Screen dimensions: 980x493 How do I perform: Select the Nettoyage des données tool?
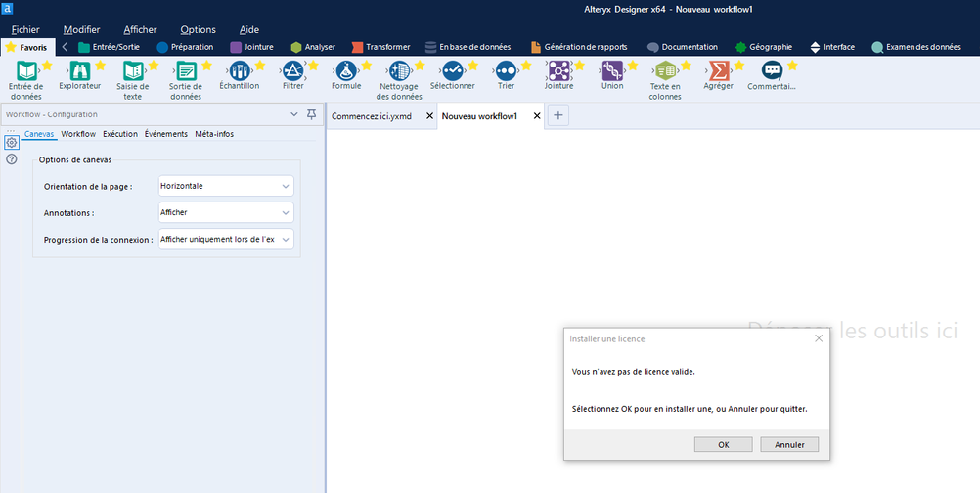click(399, 80)
